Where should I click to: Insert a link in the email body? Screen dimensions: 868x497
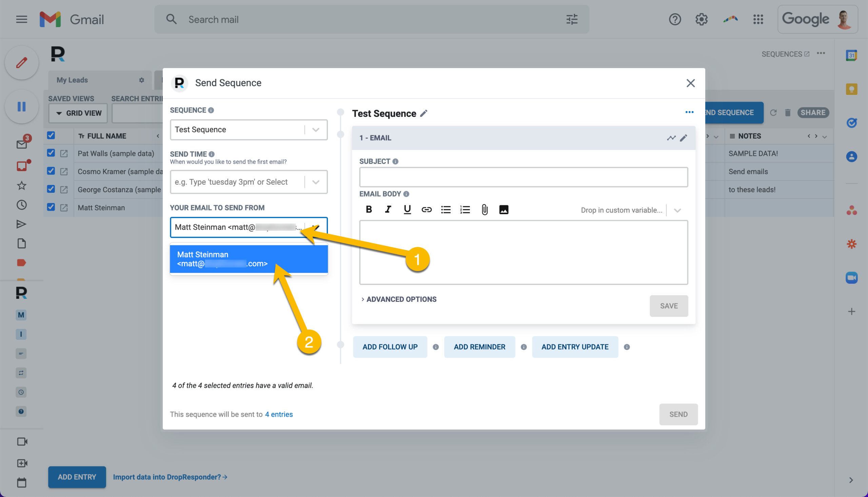426,210
